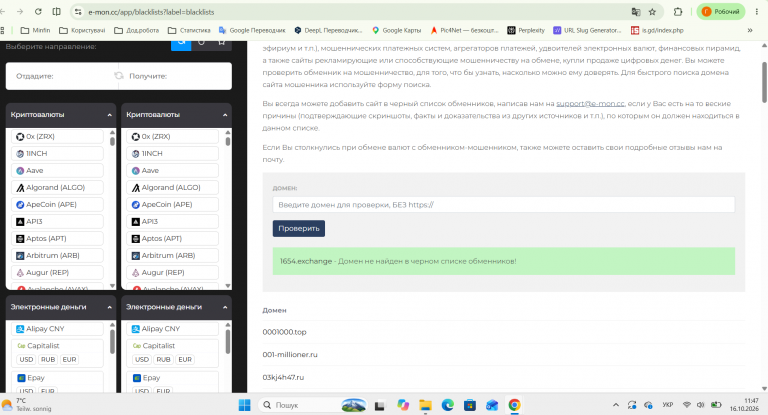Collapse the give-side Криптовалюты panel
The width and height of the screenshot is (768, 415).
click(x=109, y=115)
